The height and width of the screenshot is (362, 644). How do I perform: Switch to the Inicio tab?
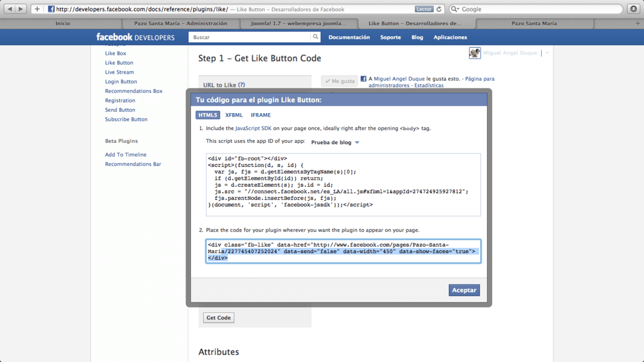coord(63,23)
